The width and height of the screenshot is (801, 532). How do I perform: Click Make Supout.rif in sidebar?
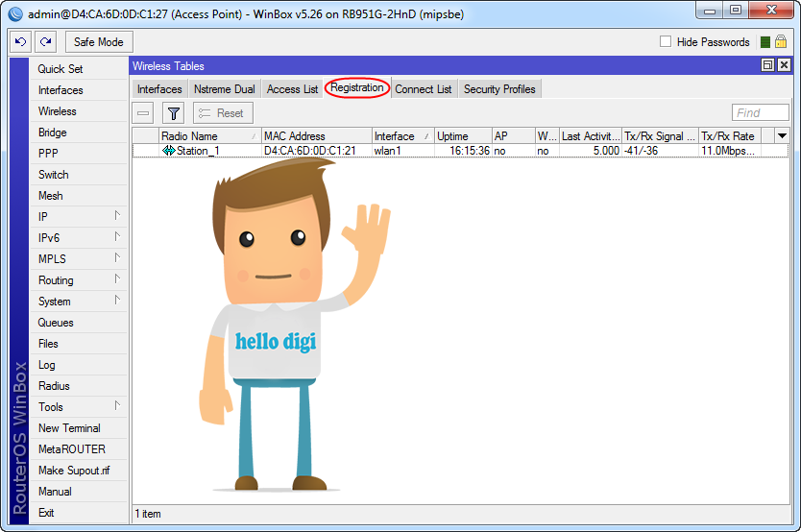coord(78,471)
